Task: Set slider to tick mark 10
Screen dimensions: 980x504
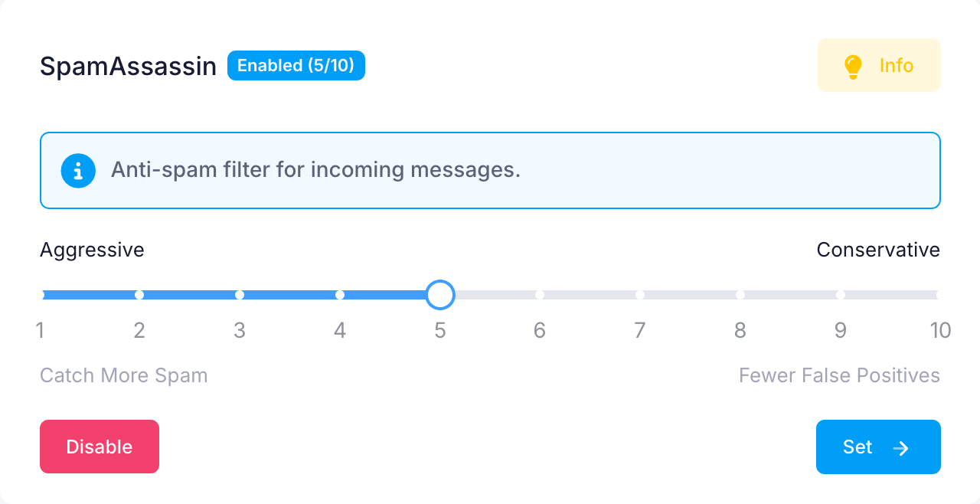Action: click(x=939, y=295)
